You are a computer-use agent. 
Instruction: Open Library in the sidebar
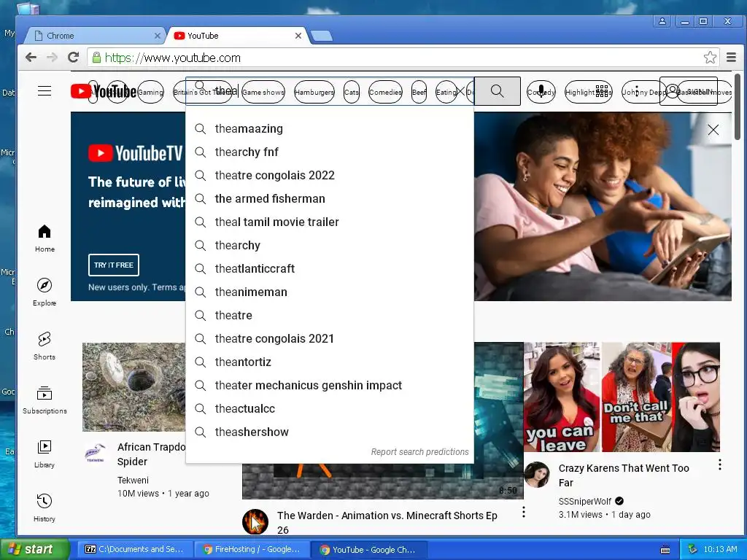[x=44, y=454]
